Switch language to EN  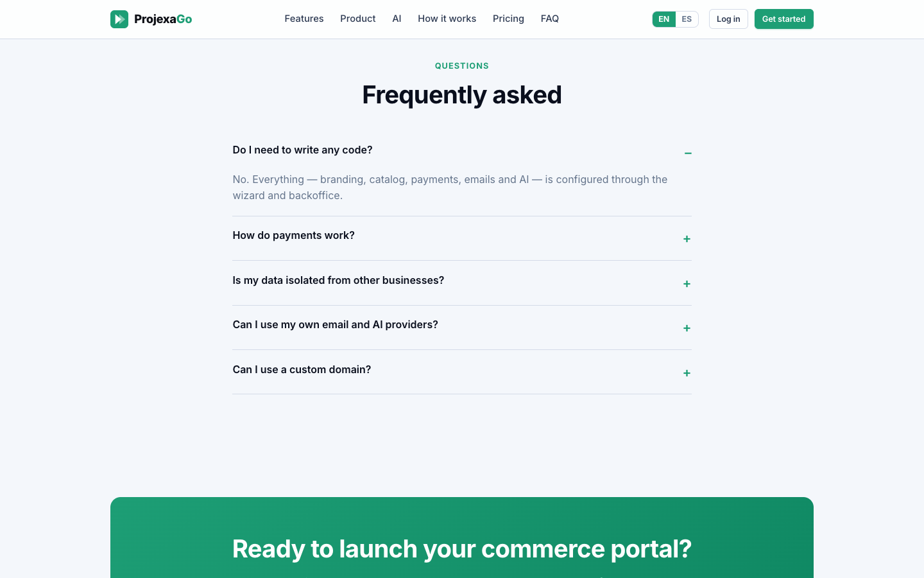664,19
